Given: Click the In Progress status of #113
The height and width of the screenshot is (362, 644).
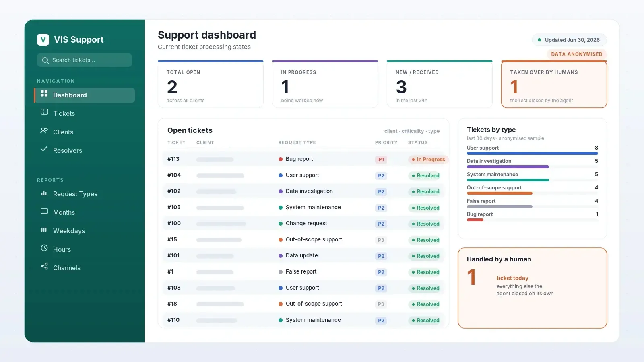Looking at the screenshot, I should (428, 160).
